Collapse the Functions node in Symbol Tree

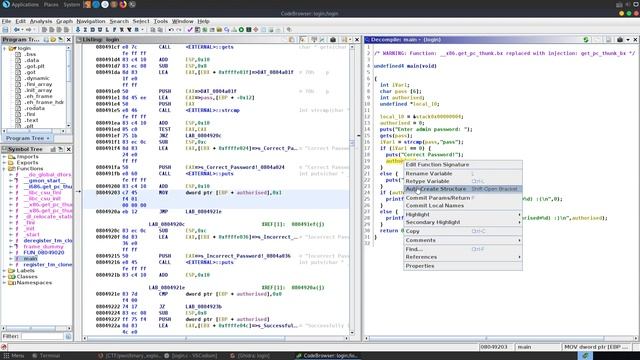(x=4, y=168)
